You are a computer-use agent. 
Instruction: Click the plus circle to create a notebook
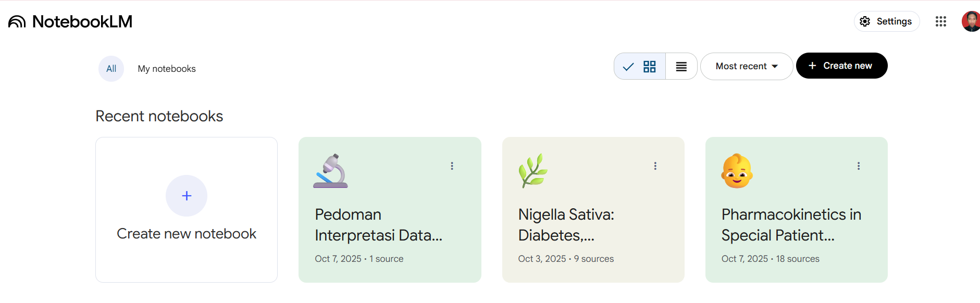click(x=186, y=196)
